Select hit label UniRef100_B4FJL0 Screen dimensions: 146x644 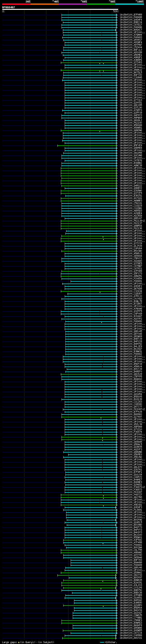pos(131,50)
